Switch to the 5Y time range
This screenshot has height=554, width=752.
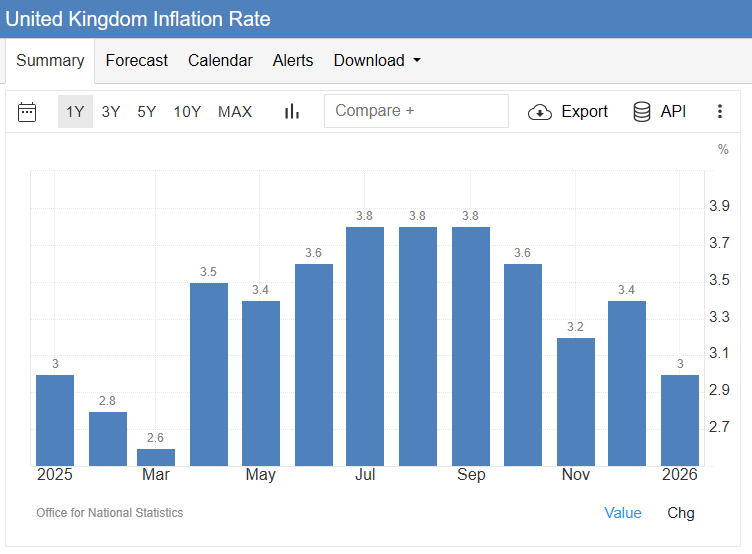147,112
